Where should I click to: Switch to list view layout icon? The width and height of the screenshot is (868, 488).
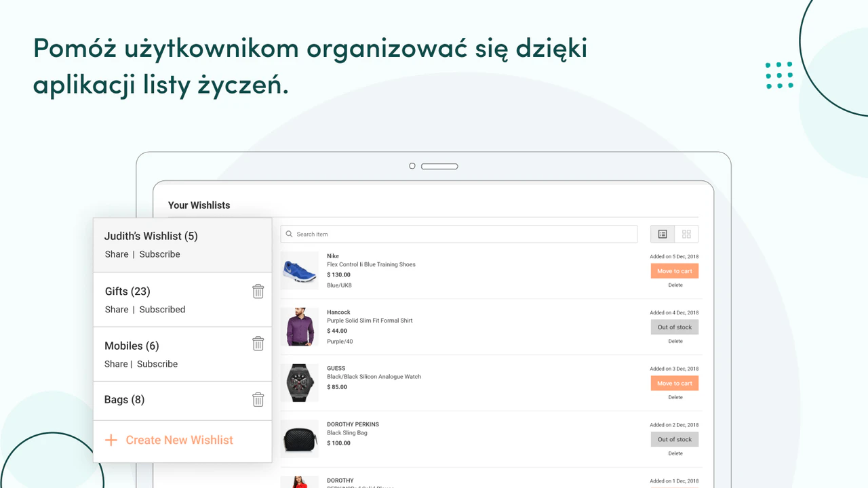pyautogui.click(x=663, y=234)
